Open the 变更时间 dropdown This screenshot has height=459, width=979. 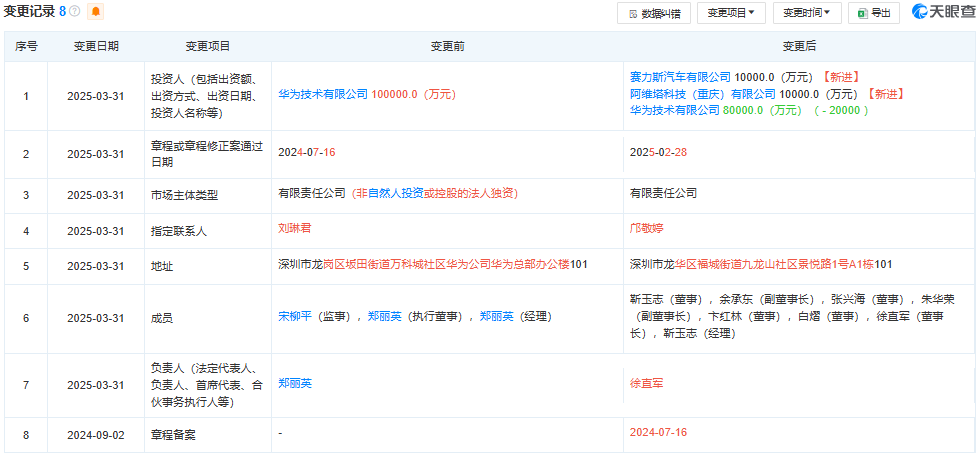pyautogui.click(x=807, y=13)
